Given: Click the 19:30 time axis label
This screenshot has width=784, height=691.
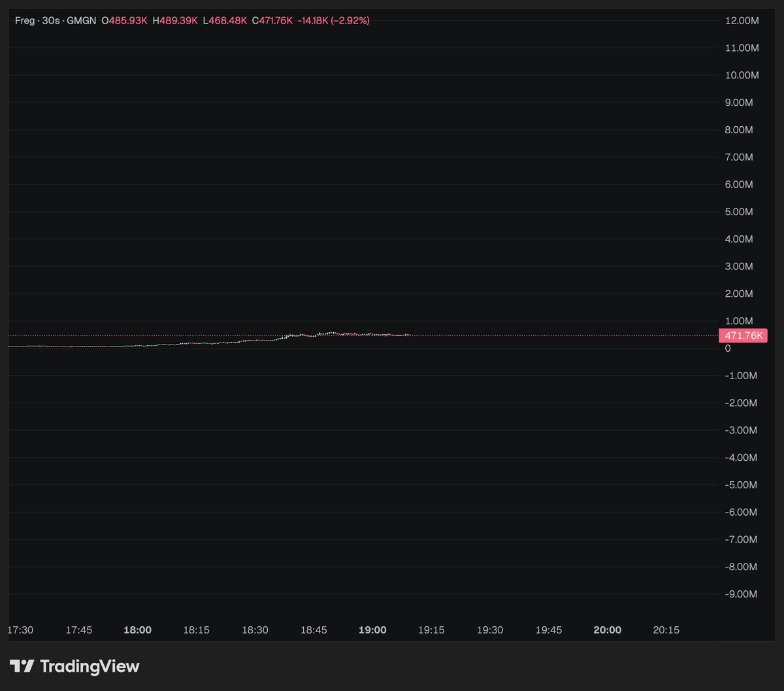Looking at the screenshot, I should [x=490, y=630].
